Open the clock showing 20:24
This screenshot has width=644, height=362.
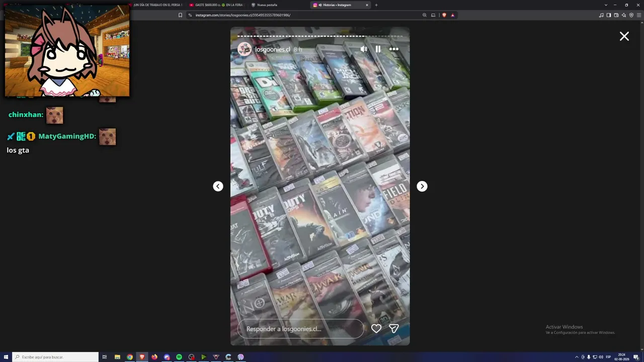pos(622,357)
